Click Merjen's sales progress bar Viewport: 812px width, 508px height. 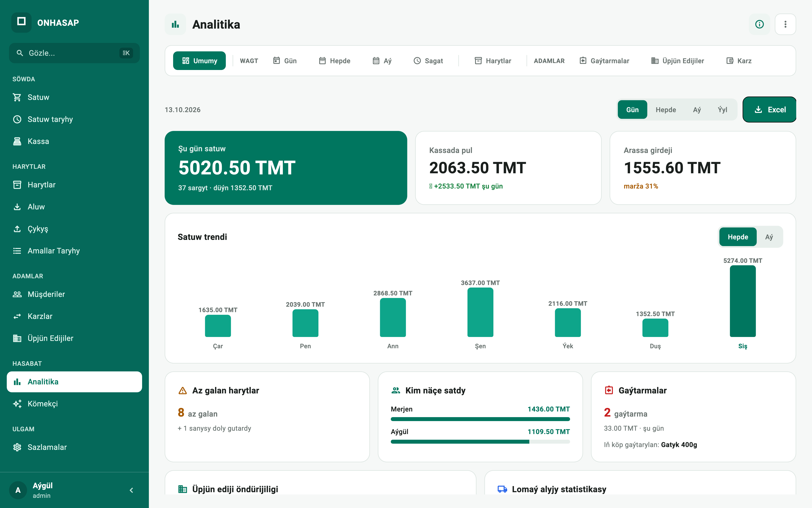coord(480,419)
